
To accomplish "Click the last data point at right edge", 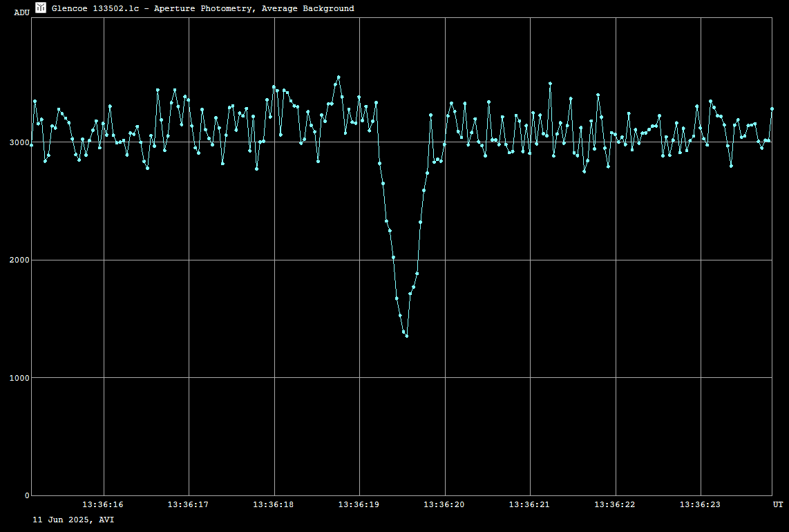I will 772,108.
